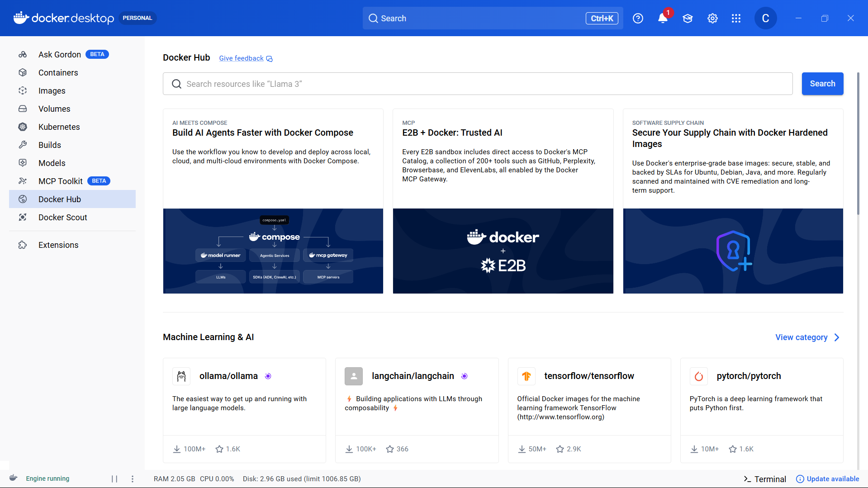The height and width of the screenshot is (488, 868).
Task: Click the feedback icon beside Give feedback
Action: click(x=270, y=59)
